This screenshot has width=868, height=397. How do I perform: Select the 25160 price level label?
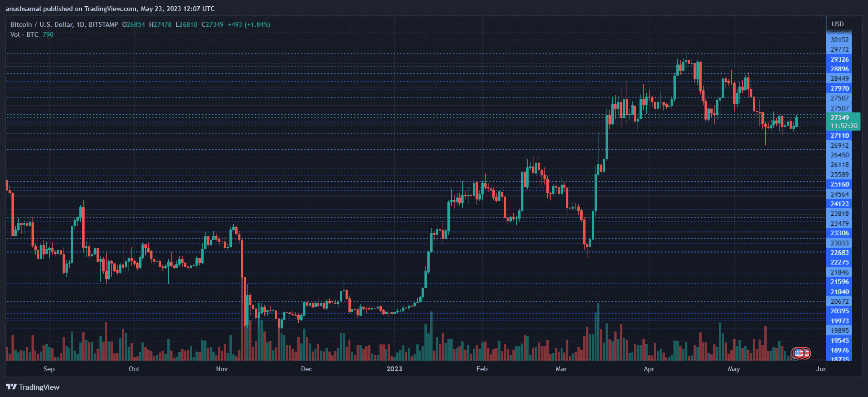(839, 184)
